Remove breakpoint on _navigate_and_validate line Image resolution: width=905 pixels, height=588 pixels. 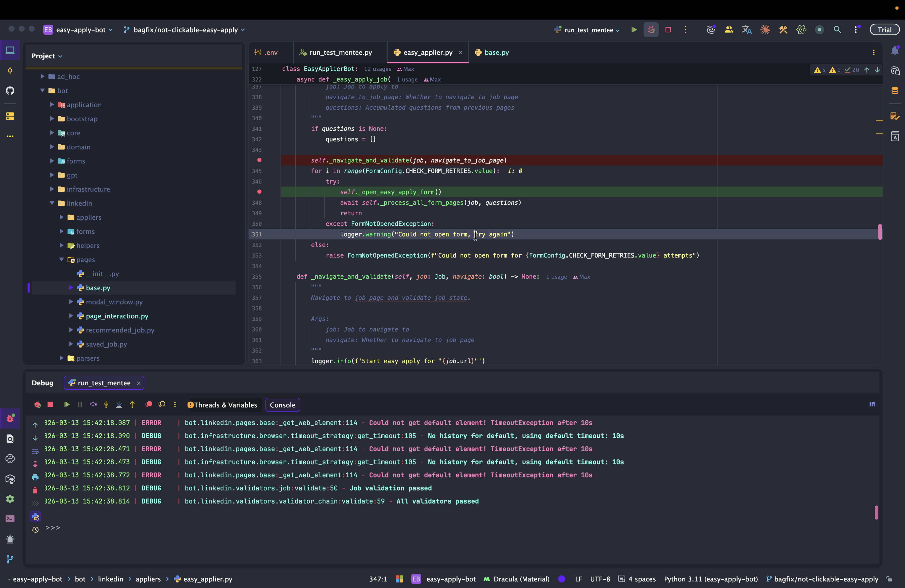[259, 160]
